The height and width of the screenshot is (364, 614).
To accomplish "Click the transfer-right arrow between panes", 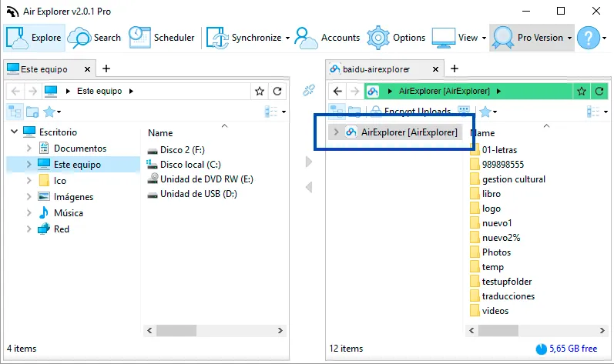I will pyautogui.click(x=309, y=162).
